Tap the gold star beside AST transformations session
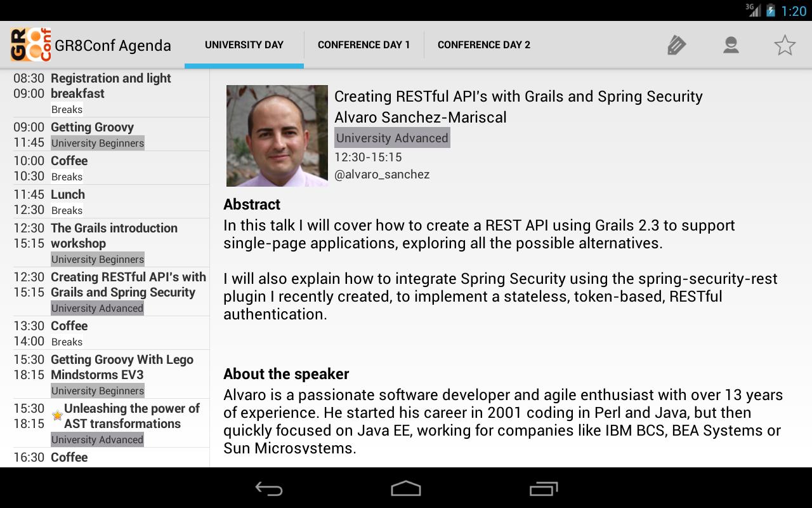 point(57,415)
